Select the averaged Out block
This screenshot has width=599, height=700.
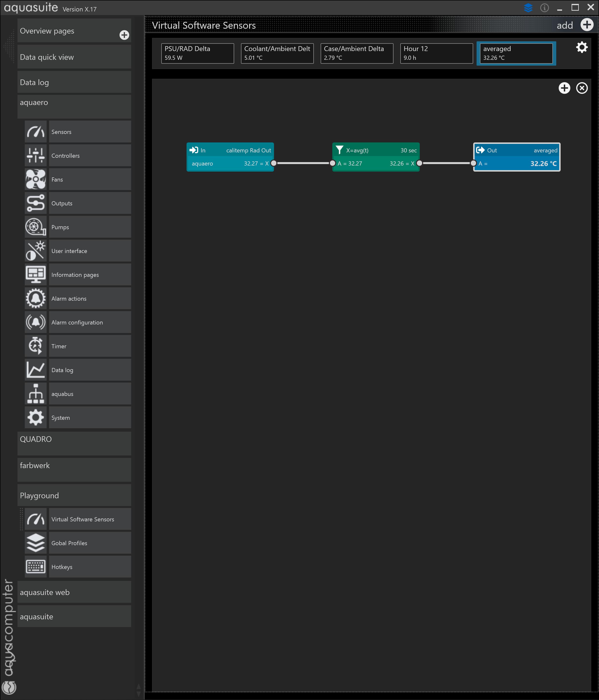[517, 157]
